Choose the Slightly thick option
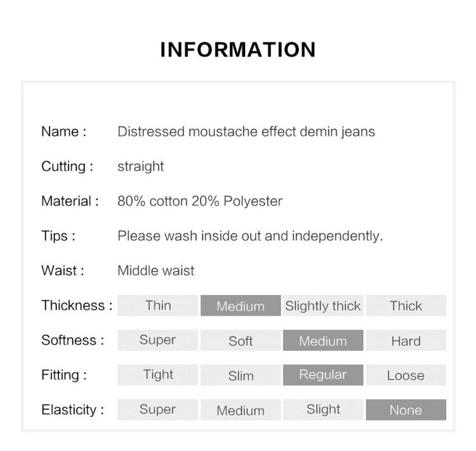476x451 pixels. (323, 305)
